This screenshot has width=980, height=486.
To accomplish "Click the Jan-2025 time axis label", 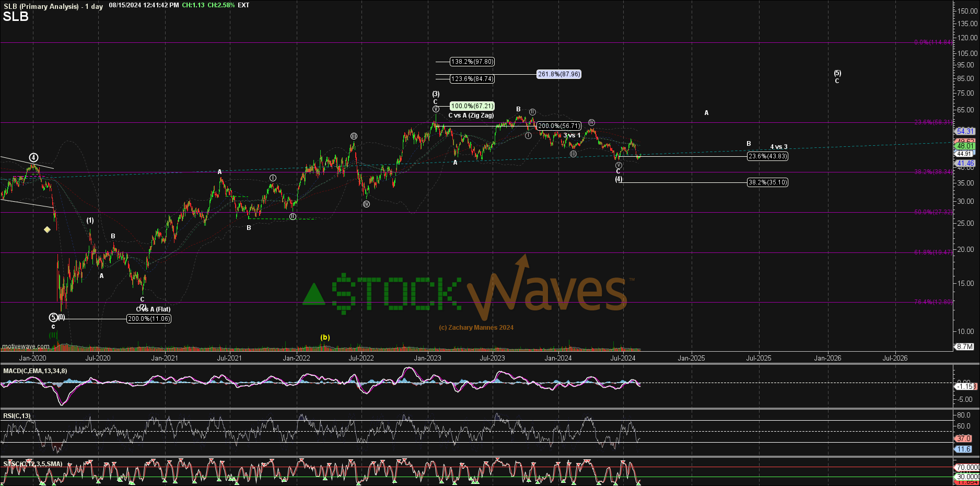I will pos(692,358).
